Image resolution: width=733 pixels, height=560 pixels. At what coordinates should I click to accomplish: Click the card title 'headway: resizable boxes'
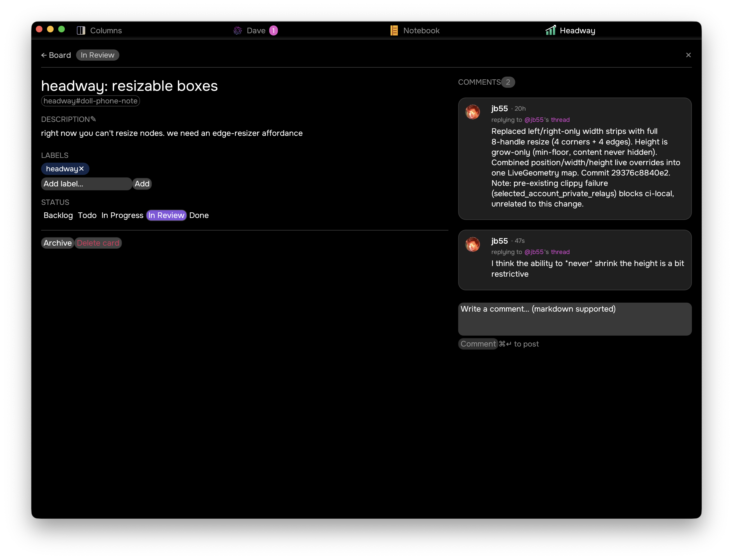click(x=129, y=86)
